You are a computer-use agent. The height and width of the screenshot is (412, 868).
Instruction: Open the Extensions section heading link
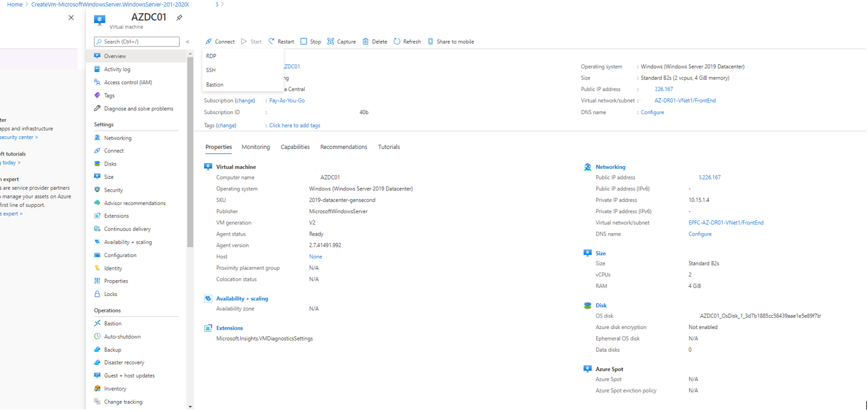[x=230, y=328]
